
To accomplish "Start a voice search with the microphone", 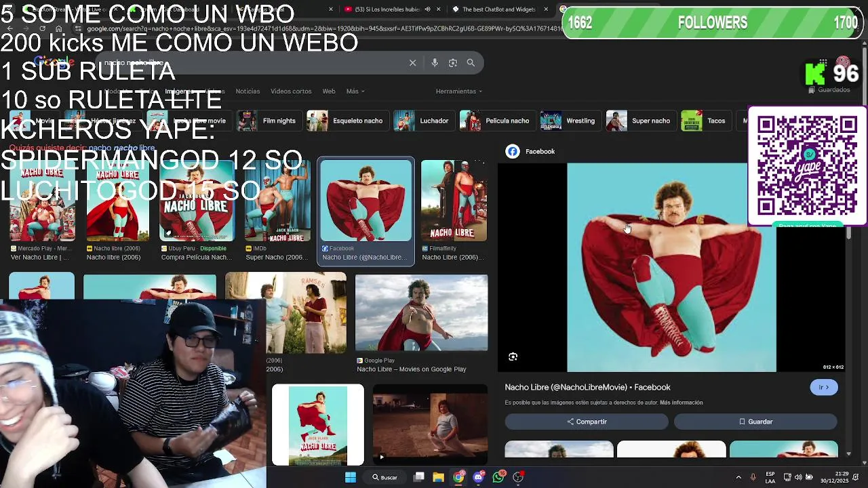I will [x=435, y=62].
